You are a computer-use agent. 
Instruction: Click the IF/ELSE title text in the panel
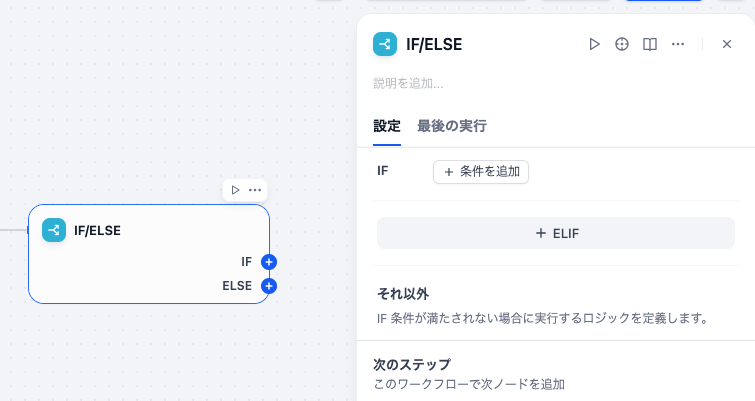(x=434, y=44)
